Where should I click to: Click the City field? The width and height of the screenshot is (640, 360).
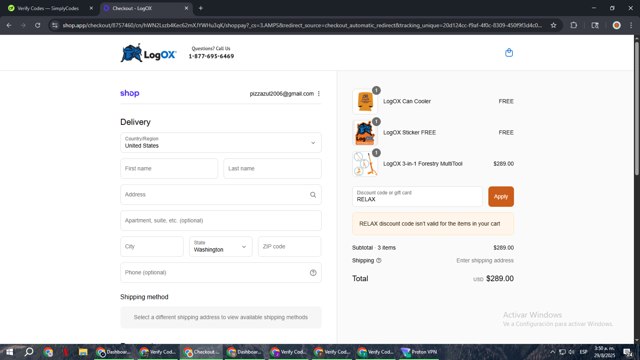point(152,247)
